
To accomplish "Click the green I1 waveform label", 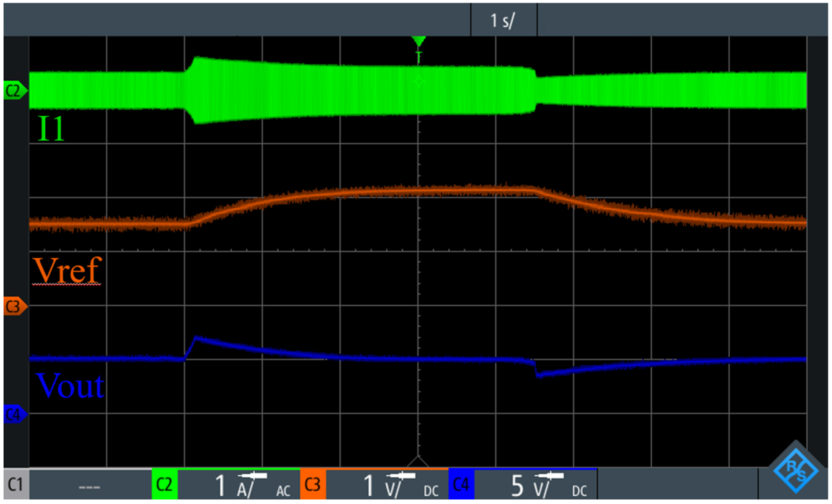I will point(51,128).
